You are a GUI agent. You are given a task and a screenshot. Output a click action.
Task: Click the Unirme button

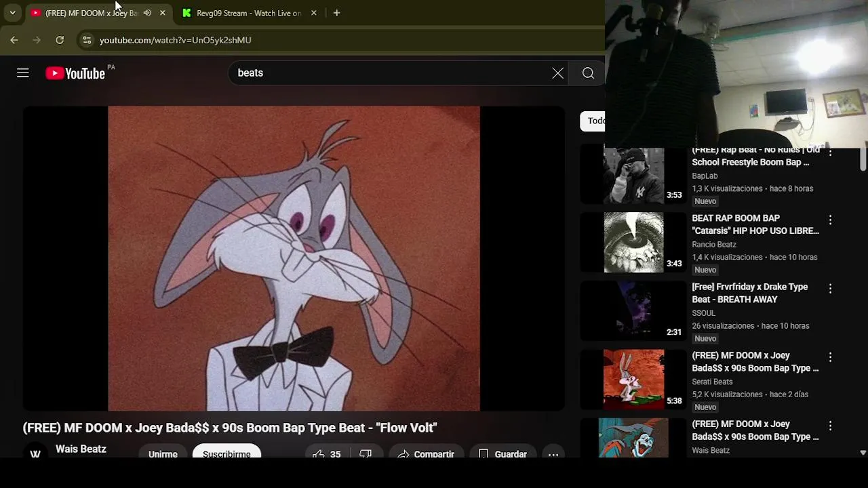(163, 453)
